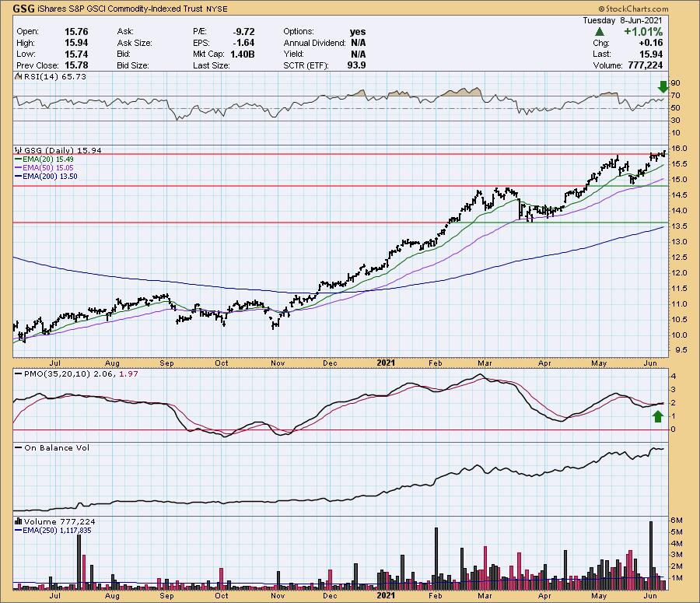Click the 6M tick on volume axis
The width and height of the screenshot is (700, 603).
pos(677,520)
